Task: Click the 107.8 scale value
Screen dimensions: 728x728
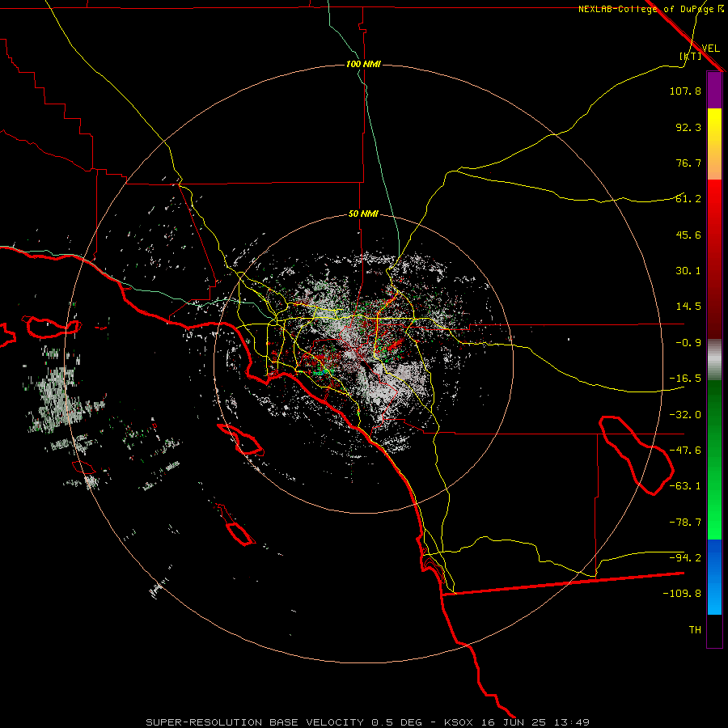Action: (x=685, y=91)
